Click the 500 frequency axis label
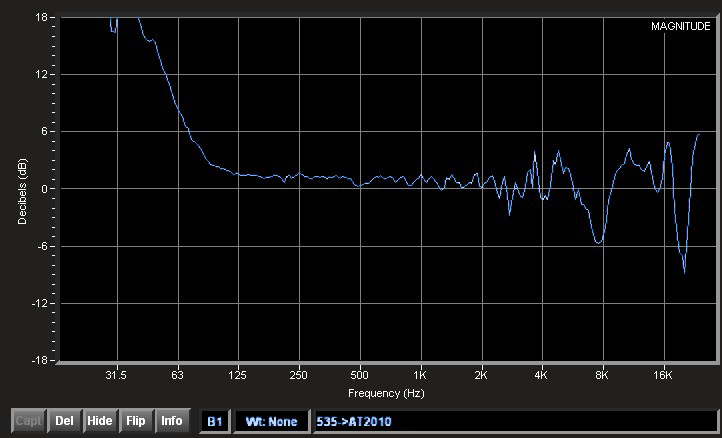722x438 pixels. pyautogui.click(x=359, y=375)
